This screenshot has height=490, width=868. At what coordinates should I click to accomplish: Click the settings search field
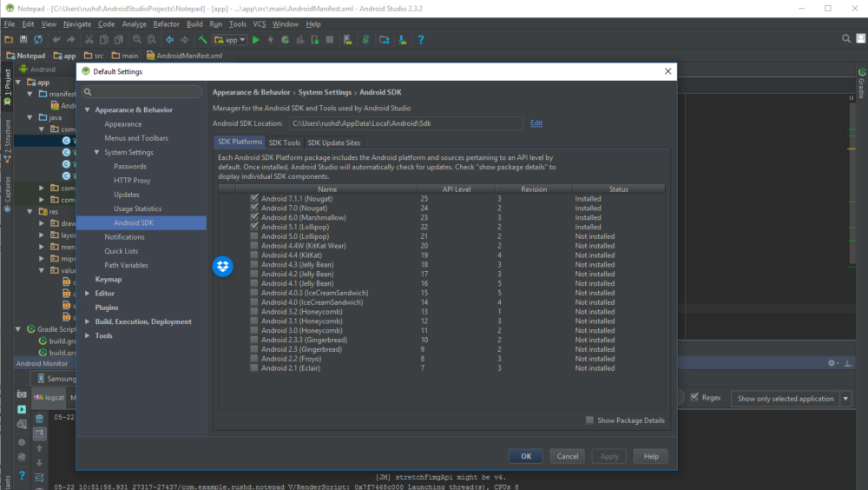point(143,91)
